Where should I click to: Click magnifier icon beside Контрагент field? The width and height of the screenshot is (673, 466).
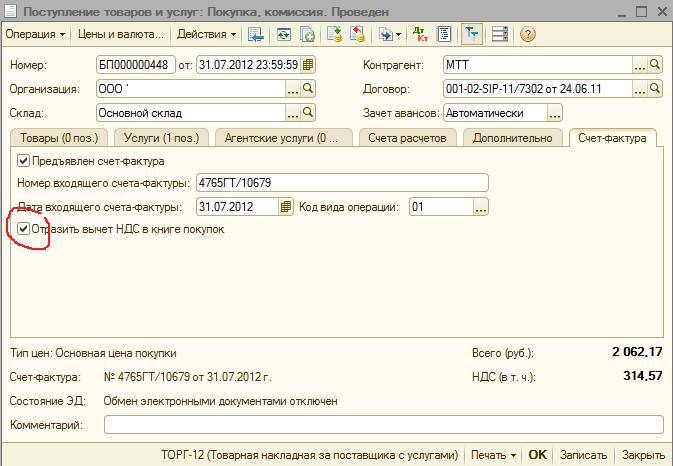coord(655,65)
